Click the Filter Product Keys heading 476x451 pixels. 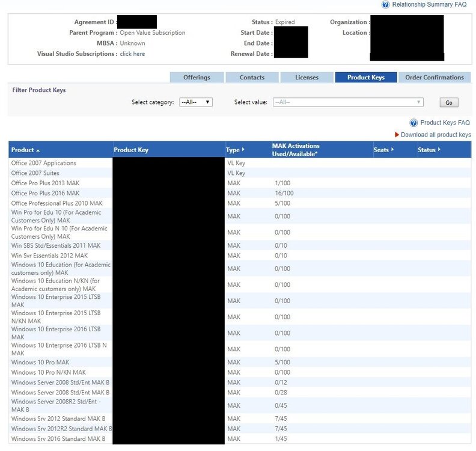pos(39,90)
